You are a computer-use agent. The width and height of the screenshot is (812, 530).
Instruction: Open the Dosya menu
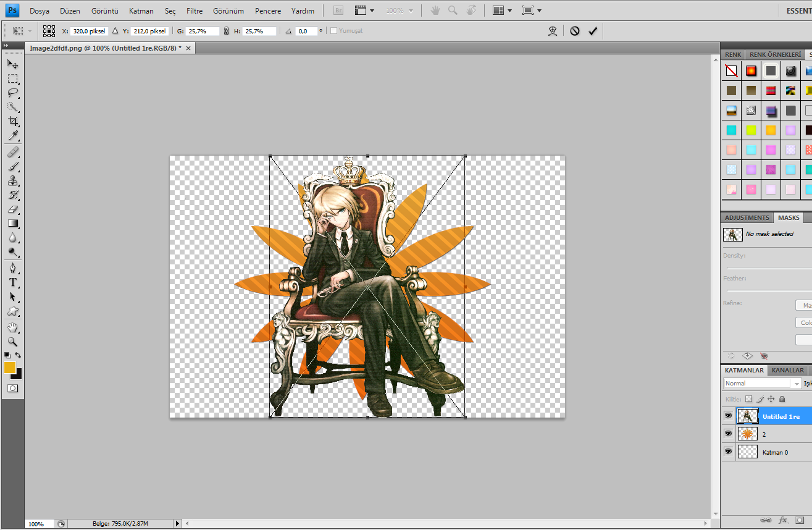[40, 11]
